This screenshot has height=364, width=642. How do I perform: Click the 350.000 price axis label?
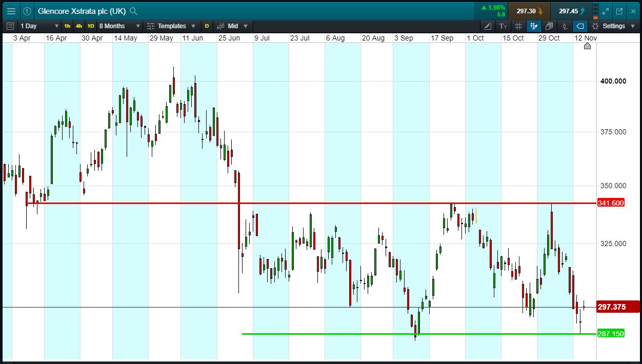coord(613,186)
